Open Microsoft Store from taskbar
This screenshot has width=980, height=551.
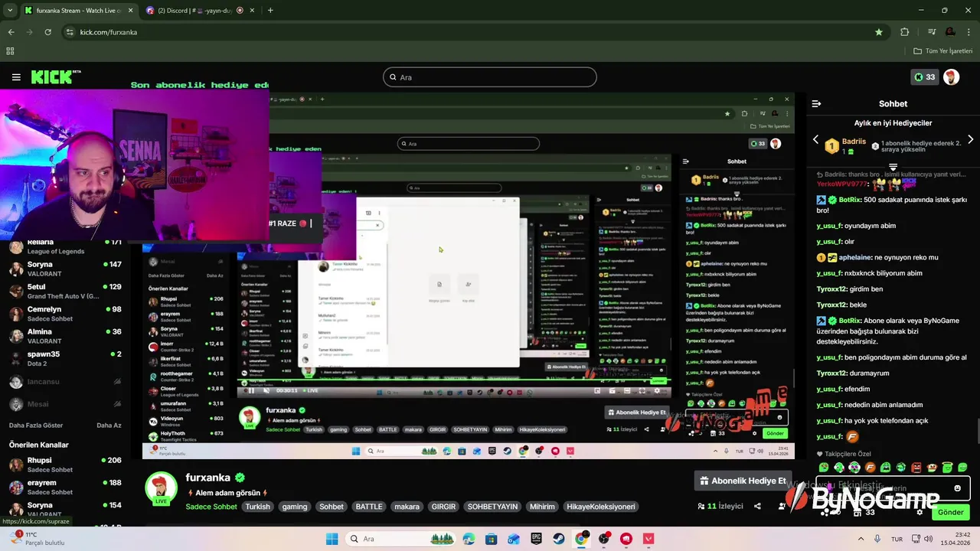(x=492, y=539)
